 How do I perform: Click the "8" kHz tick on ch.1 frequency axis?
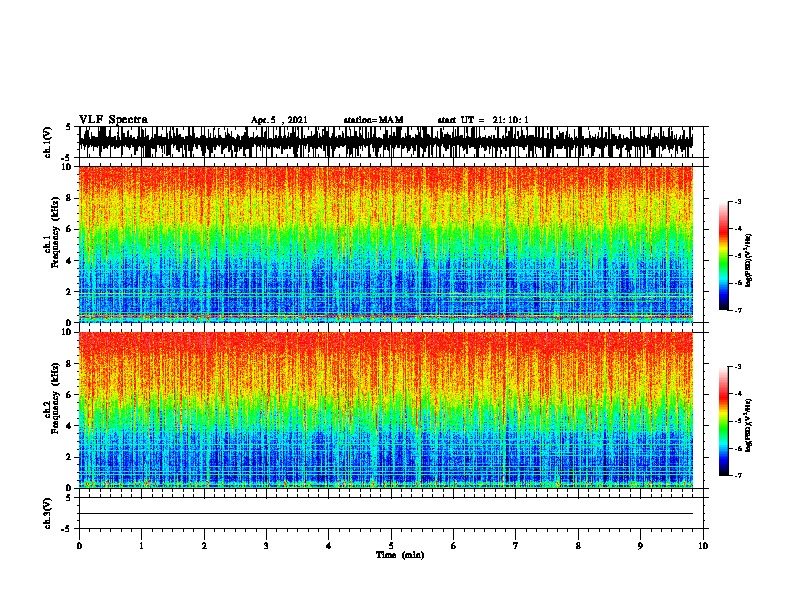click(69, 198)
